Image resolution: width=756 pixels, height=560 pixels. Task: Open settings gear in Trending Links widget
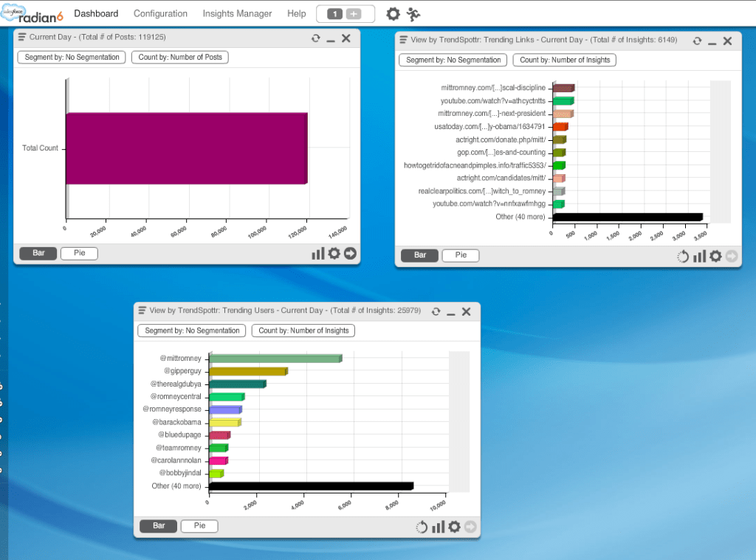point(715,256)
